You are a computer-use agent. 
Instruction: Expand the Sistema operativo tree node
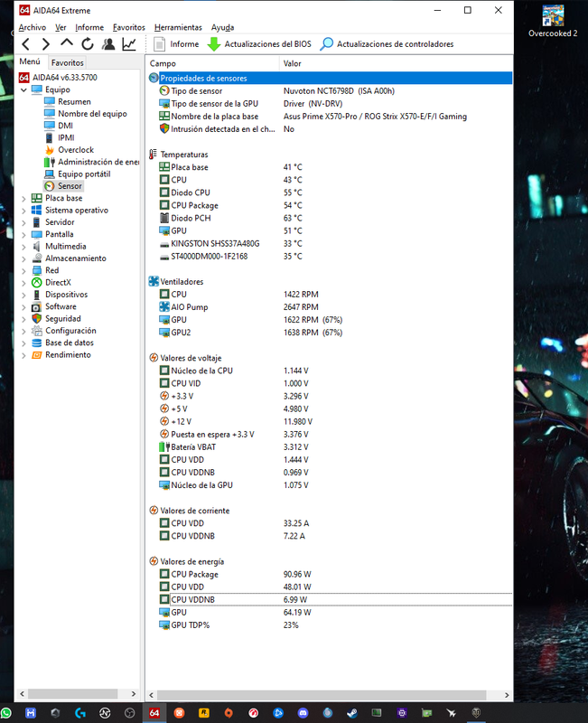point(23,211)
